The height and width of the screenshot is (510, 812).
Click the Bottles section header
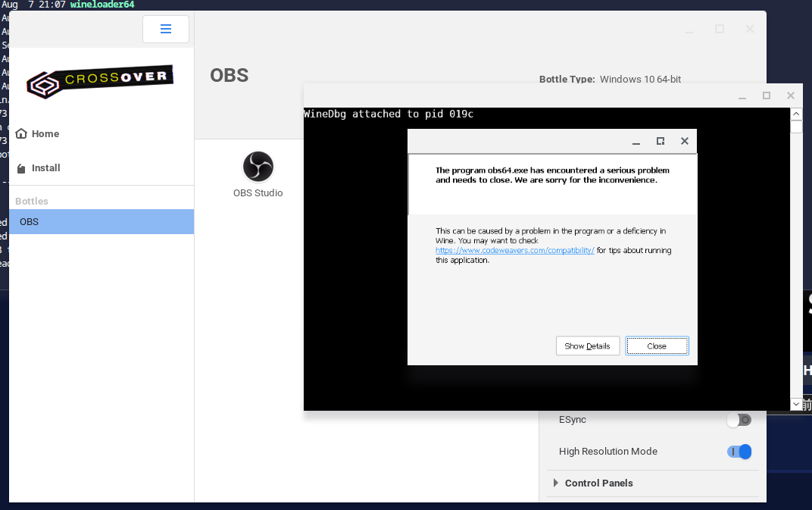(x=32, y=201)
